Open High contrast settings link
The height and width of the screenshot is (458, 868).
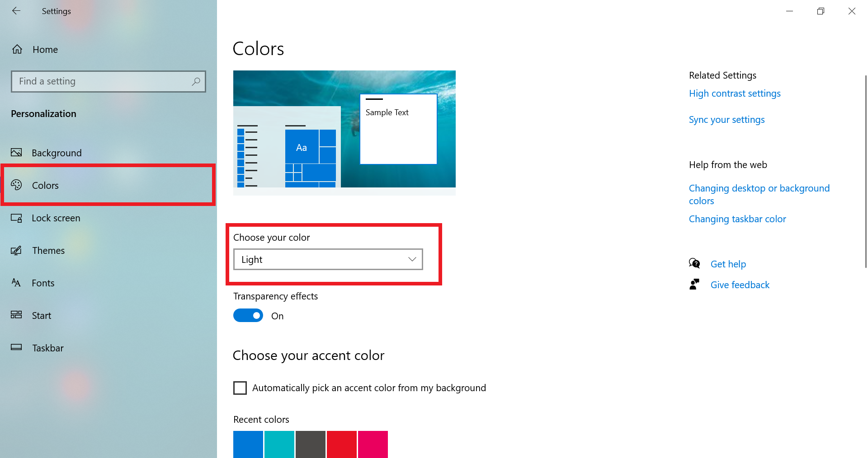[x=735, y=93]
